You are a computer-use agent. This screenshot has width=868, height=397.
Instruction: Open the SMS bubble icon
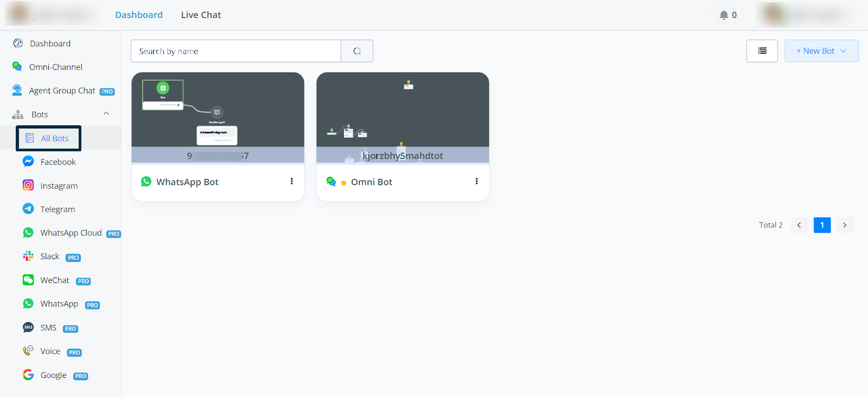pyautogui.click(x=28, y=327)
